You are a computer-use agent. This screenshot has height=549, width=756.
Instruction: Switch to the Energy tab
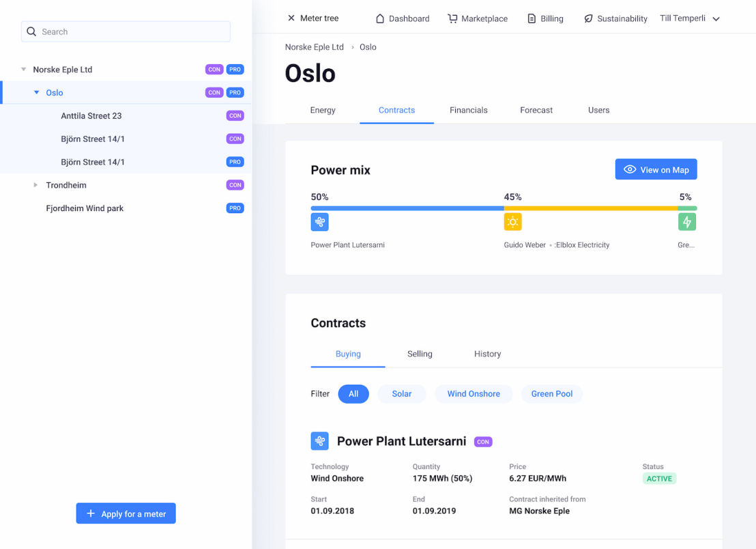pos(323,110)
